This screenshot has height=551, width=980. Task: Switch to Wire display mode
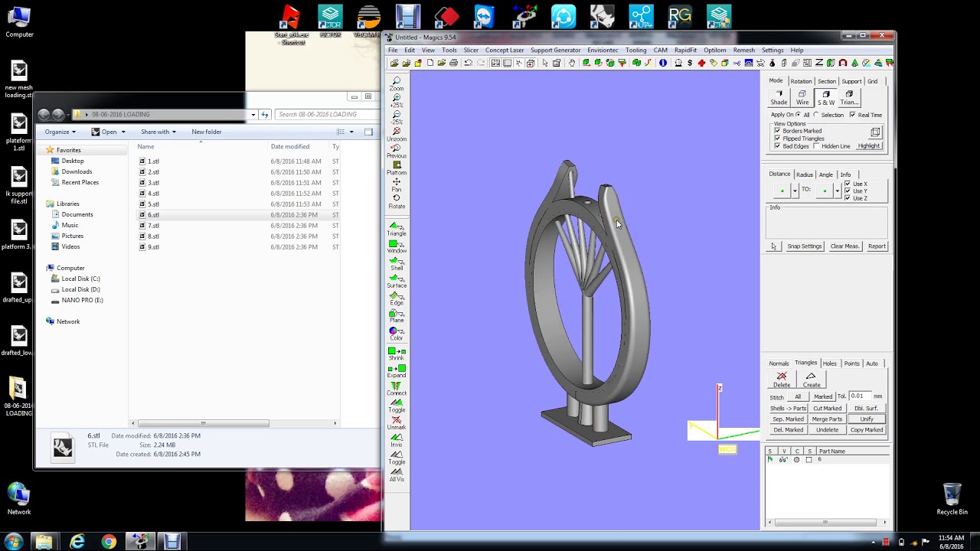point(802,97)
